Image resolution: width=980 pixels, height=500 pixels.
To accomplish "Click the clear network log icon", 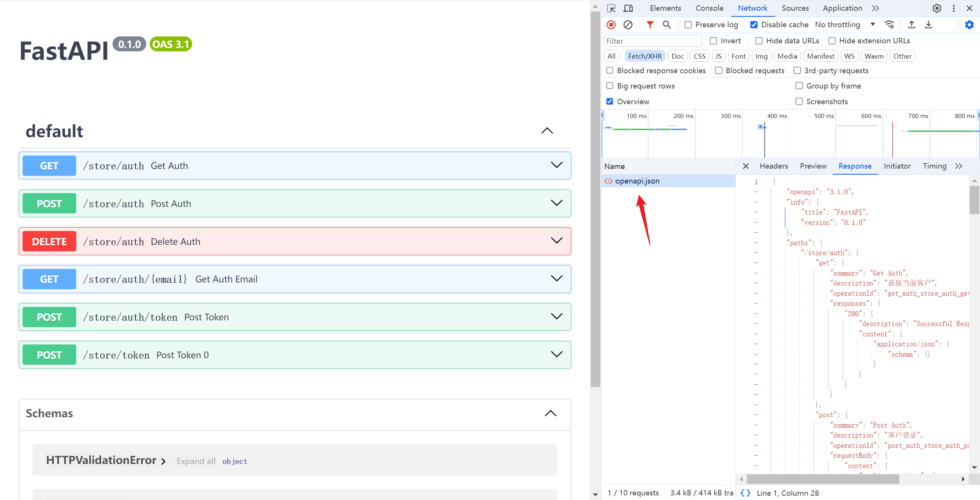I will point(627,24).
